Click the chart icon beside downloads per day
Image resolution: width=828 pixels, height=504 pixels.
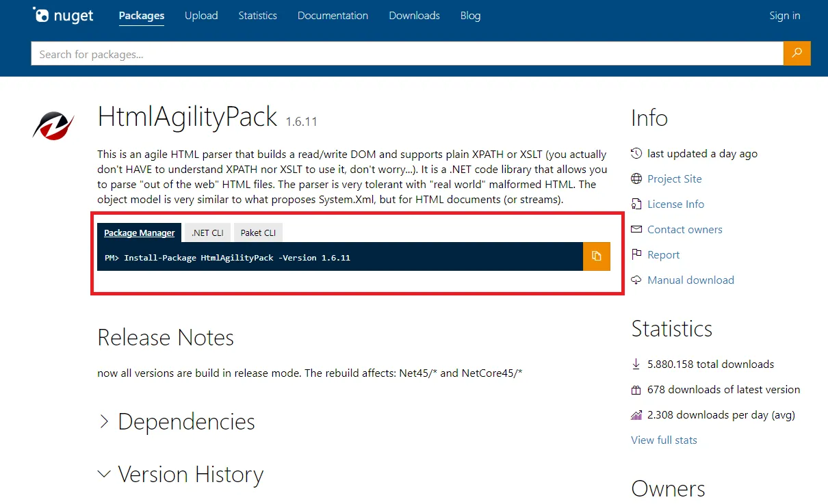tap(636, 415)
